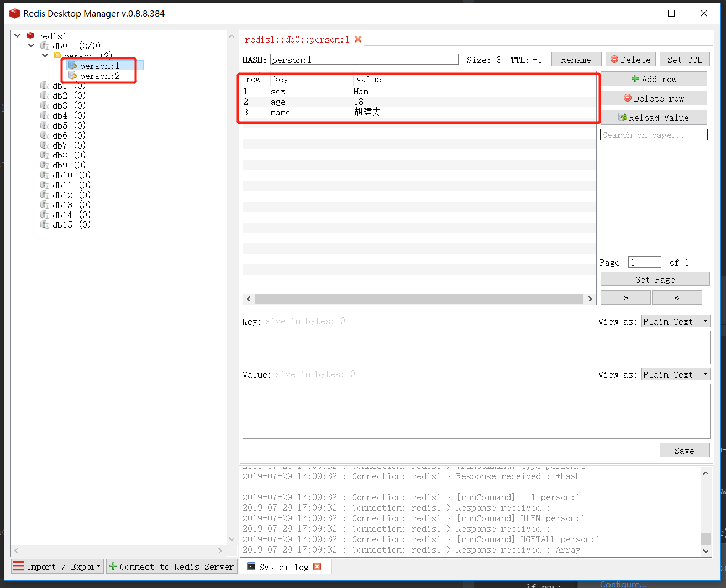The image size is (726, 588).
Task: Collapse the person namespace node
Action: (45, 55)
